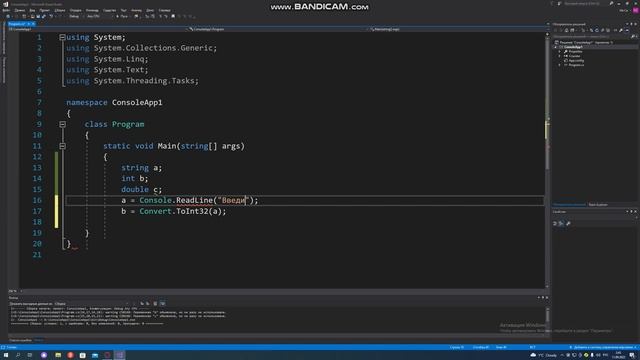640x360 pixels.
Task: Open the Any CPU platform dropdown
Action: [x=99, y=16]
